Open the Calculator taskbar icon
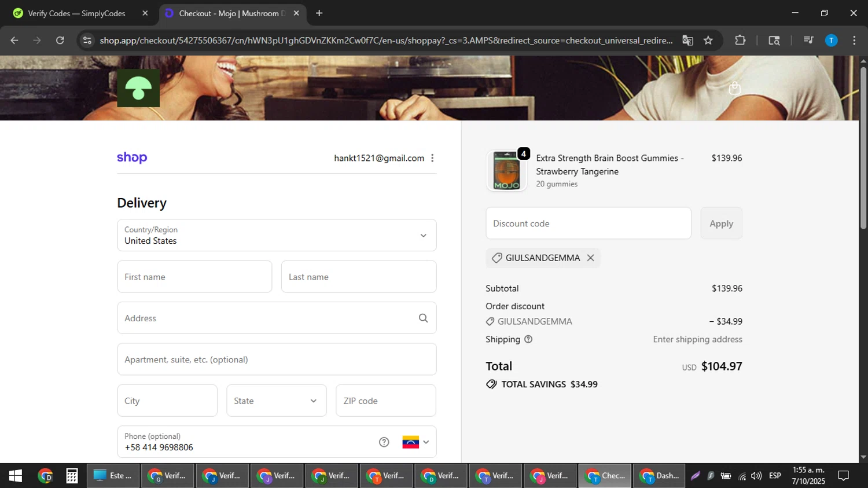 coord(72,476)
